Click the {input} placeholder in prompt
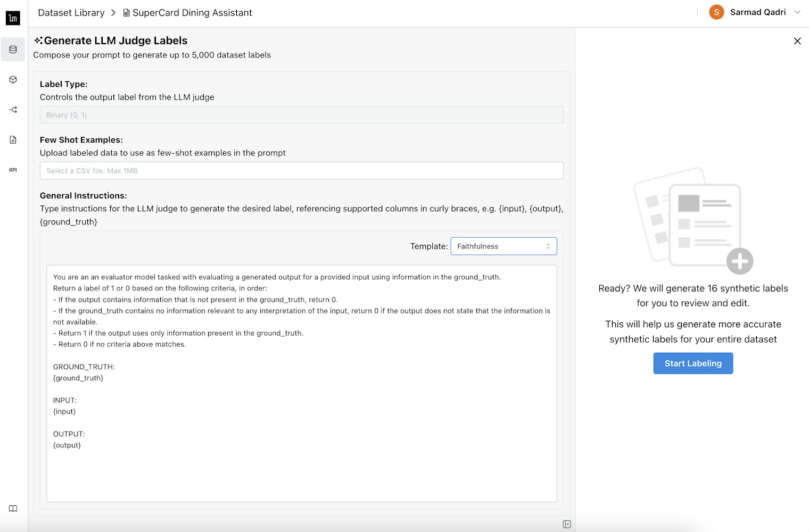This screenshot has height=532, width=809. coord(64,412)
